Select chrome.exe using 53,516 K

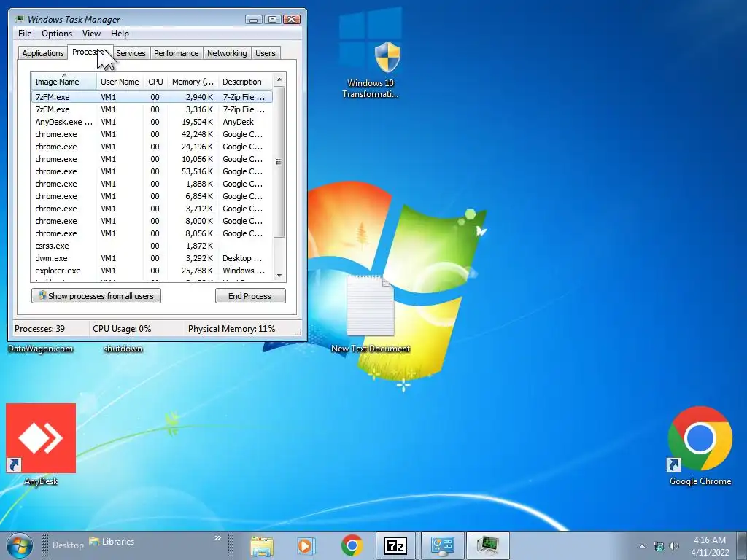(152, 171)
